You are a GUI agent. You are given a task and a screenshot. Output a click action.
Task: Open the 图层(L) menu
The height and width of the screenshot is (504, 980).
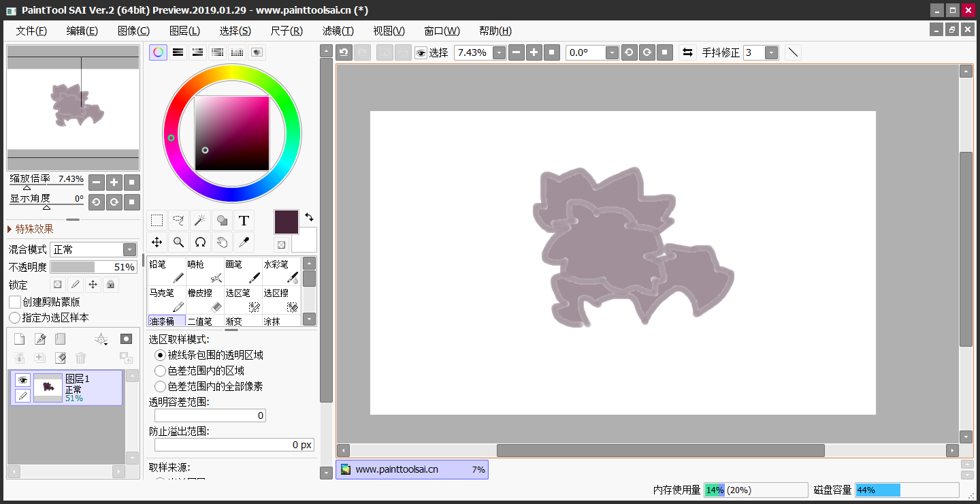[x=184, y=31]
